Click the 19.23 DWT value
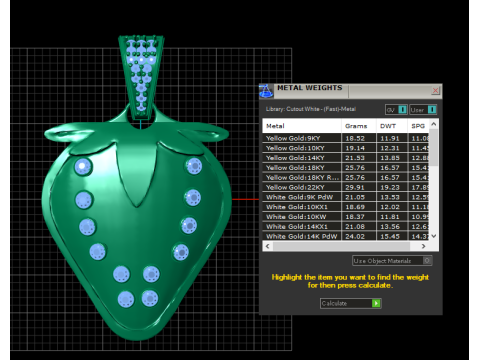This screenshot has height=360, width=480. click(x=390, y=187)
